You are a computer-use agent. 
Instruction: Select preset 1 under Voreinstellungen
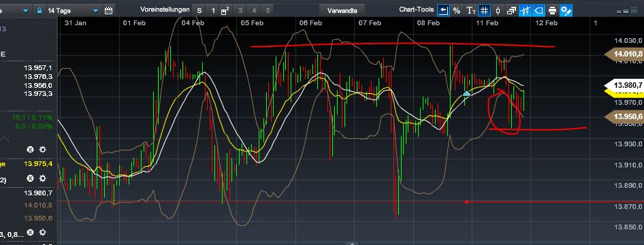point(213,11)
